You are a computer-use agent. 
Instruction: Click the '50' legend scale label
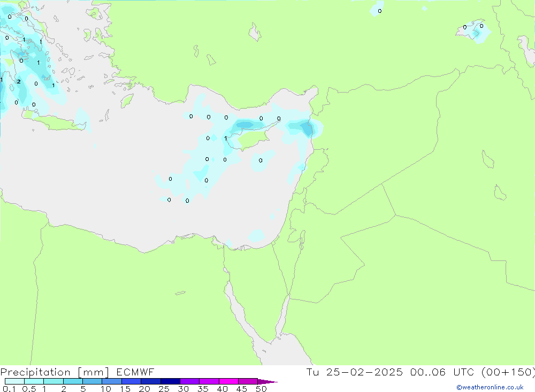pyautogui.click(x=261, y=389)
